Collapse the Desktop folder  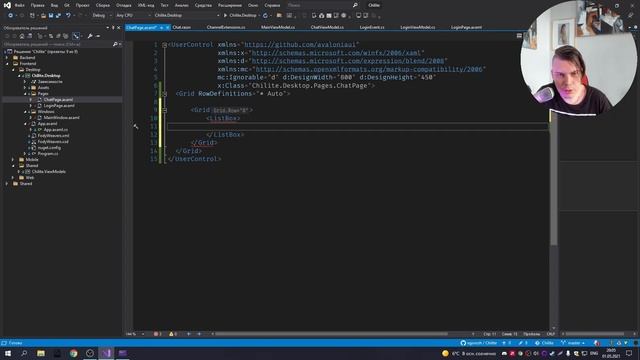[13, 70]
